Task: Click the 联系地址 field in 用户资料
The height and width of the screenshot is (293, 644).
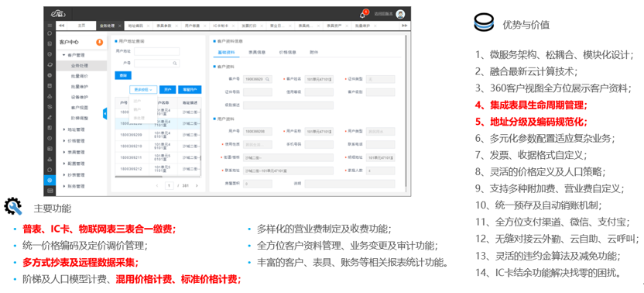Action: pos(288,171)
